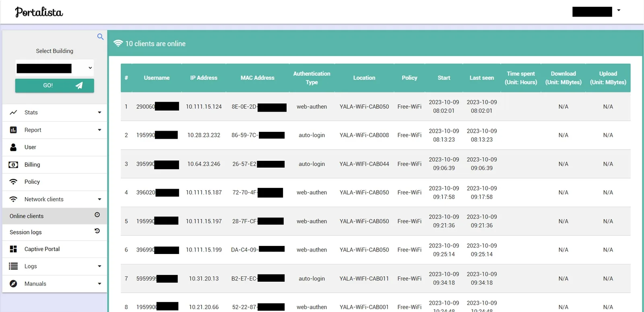Collapse the Network clients menu arrow
Viewport: 644px width, 312px height.
click(99, 199)
